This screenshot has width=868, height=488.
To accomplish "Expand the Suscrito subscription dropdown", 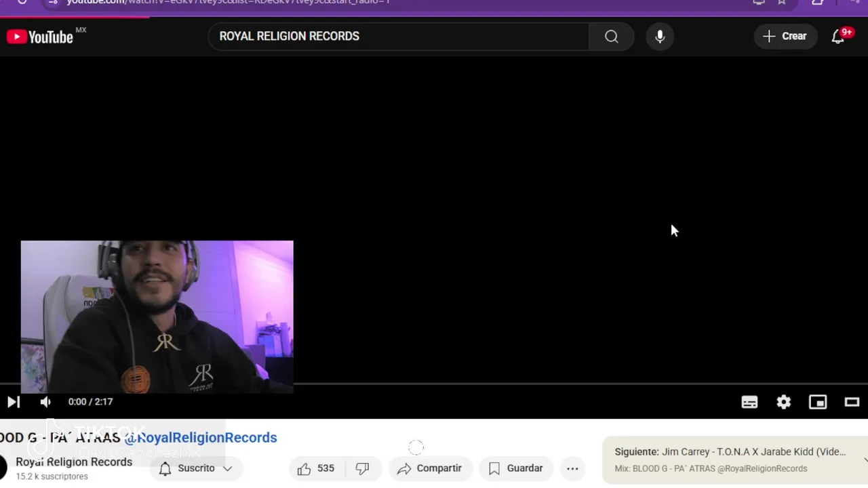I will [197, 468].
